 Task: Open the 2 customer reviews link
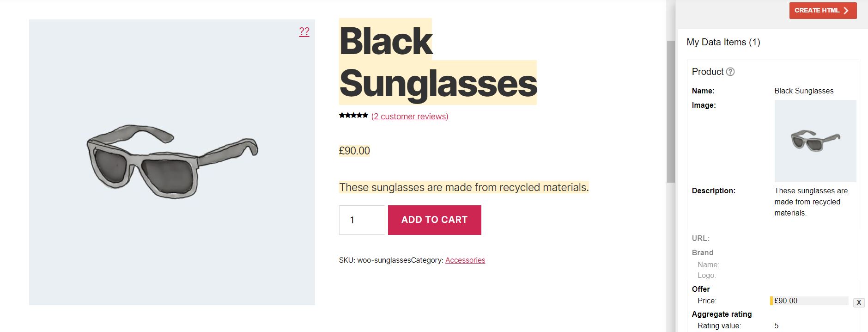click(x=410, y=117)
